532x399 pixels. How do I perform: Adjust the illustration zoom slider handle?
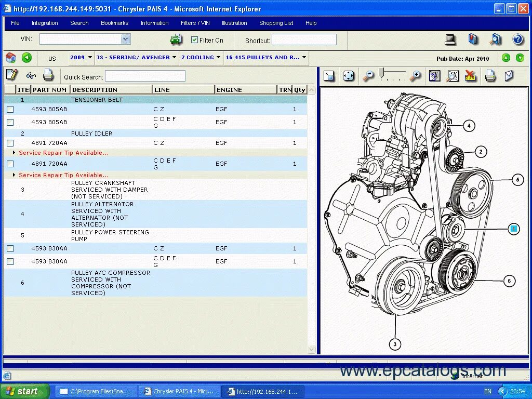pyautogui.click(x=381, y=72)
